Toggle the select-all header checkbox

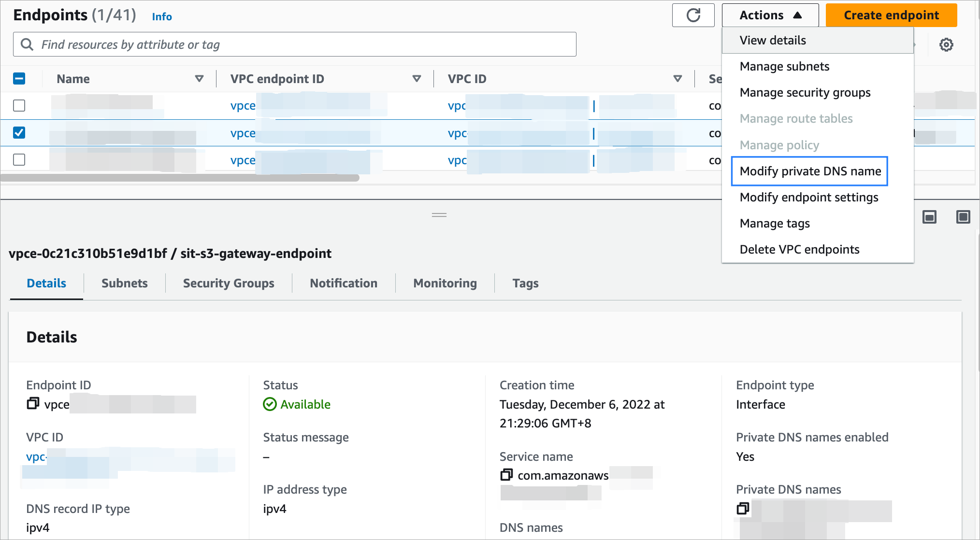19,79
